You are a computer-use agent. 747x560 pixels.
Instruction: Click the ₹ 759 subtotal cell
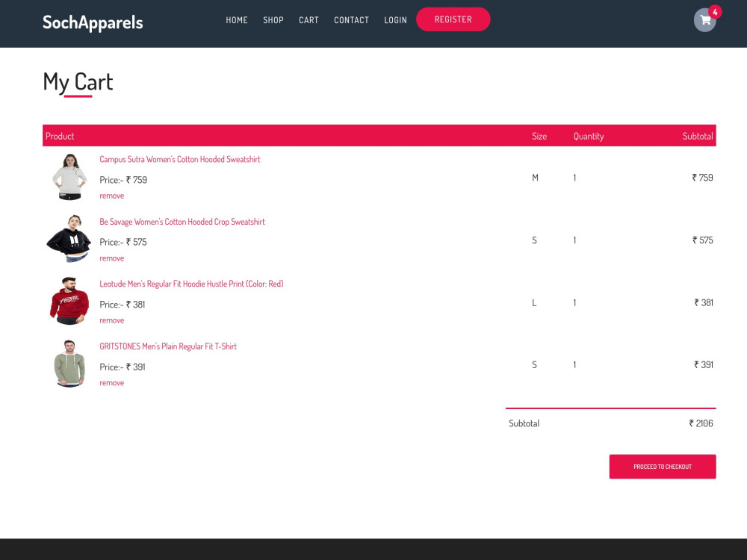tap(702, 178)
